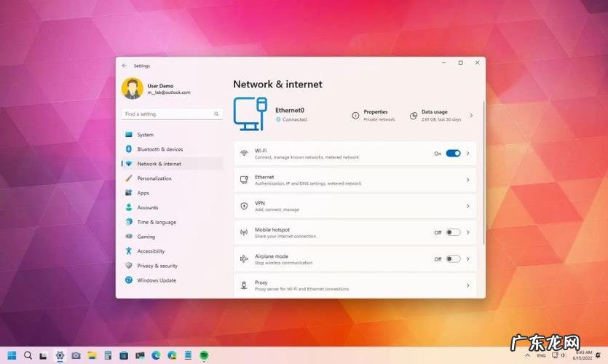Open Personalization settings category
Screen dimensions: 608x364
[172, 178]
